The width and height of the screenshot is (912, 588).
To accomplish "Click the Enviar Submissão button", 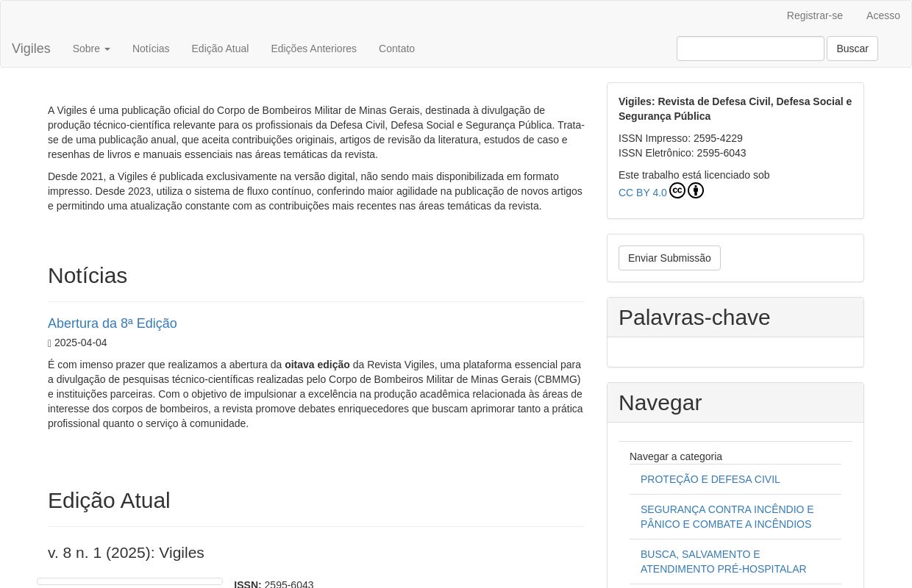I will click(x=669, y=258).
